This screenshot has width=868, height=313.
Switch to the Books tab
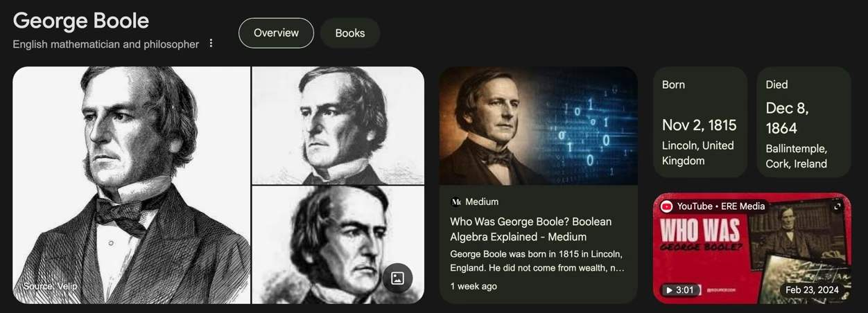pyautogui.click(x=350, y=33)
